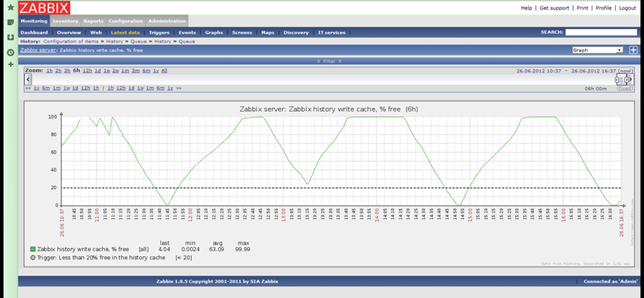
Task: Click the right arrow on time scrollbar
Action: pos(631,79)
